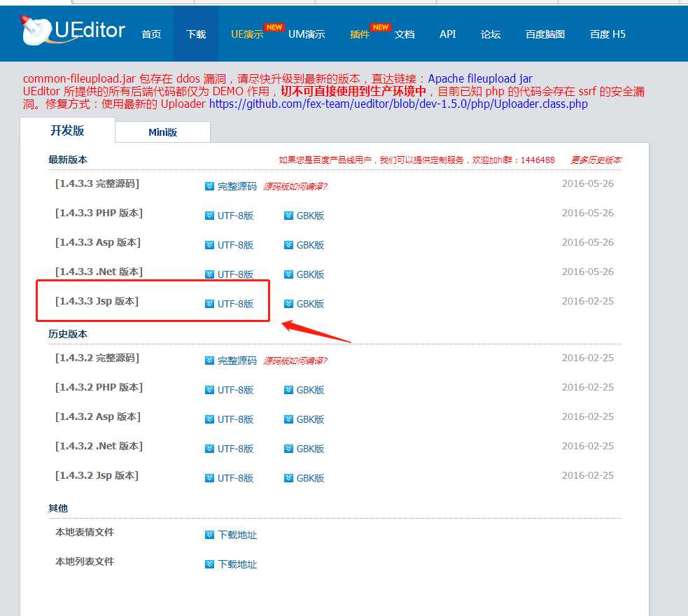Click download icon beside 1.4.3.3 Jsp UTF-8版
This screenshot has height=616, width=688.
(x=209, y=304)
